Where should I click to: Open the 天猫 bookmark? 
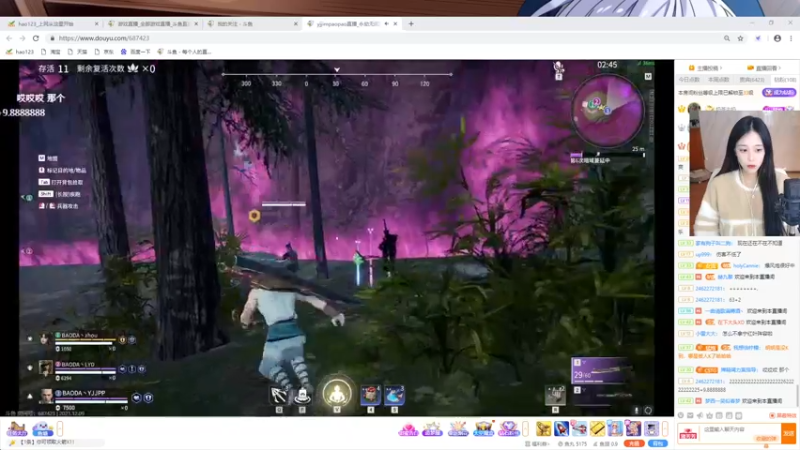(77, 52)
